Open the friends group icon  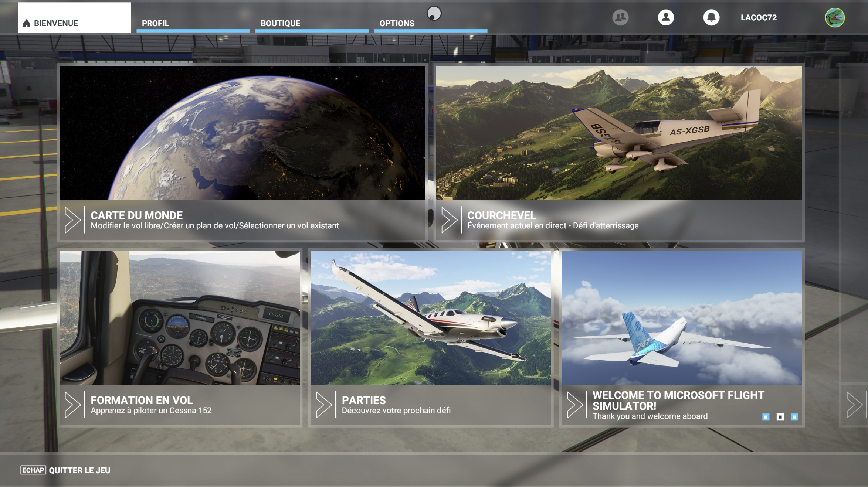(620, 17)
